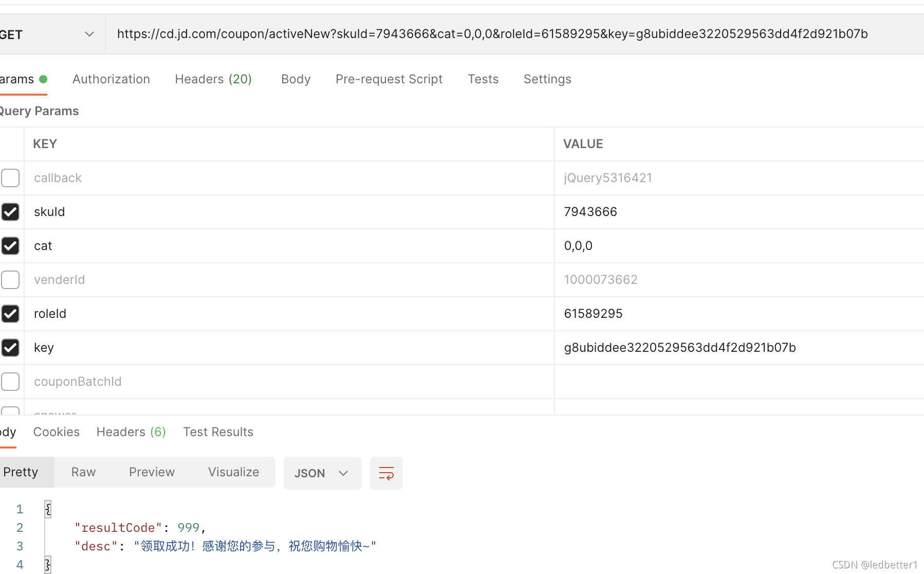Click the venderId value 1000073662
Viewport: 924px width, 574px height.
pyautogui.click(x=601, y=280)
